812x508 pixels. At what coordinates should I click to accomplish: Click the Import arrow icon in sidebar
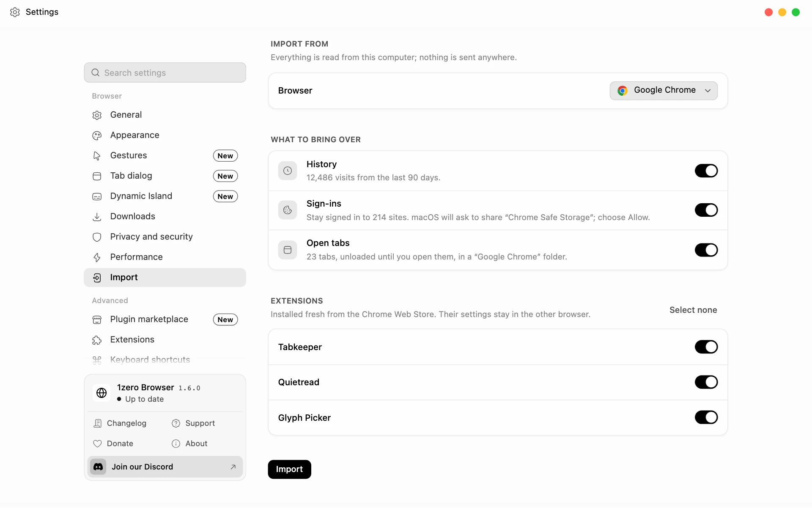[97, 278]
